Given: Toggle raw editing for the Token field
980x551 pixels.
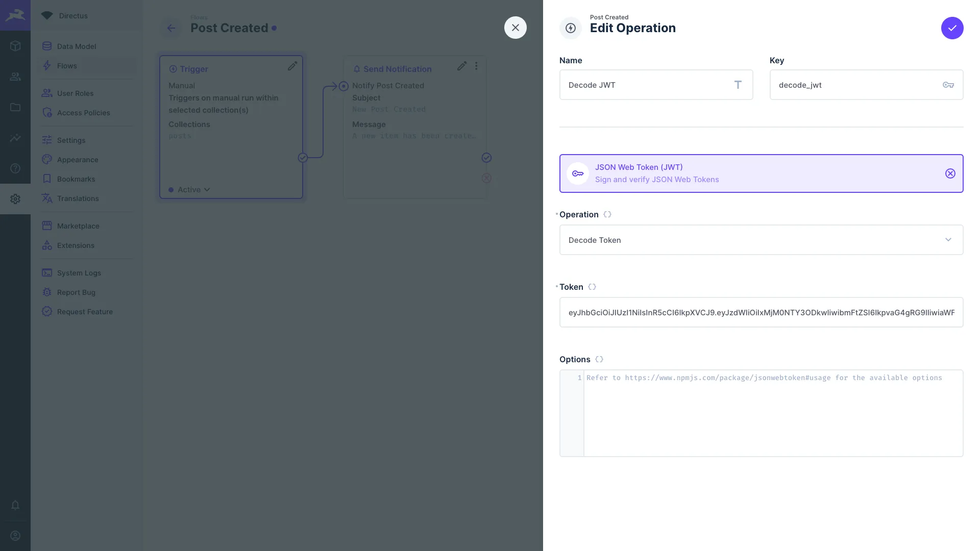Looking at the screenshot, I should click(x=592, y=287).
